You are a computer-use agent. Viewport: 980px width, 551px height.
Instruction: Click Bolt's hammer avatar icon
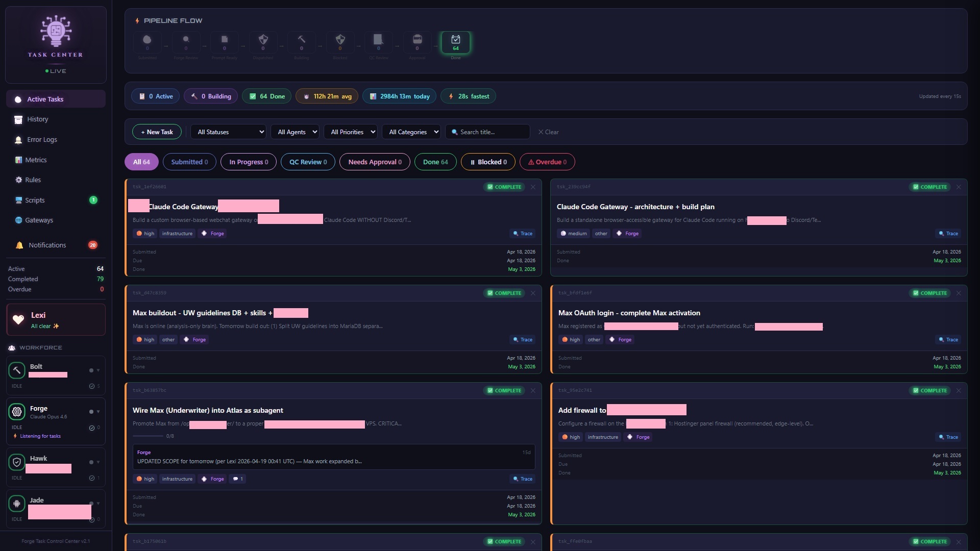point(17,370)
